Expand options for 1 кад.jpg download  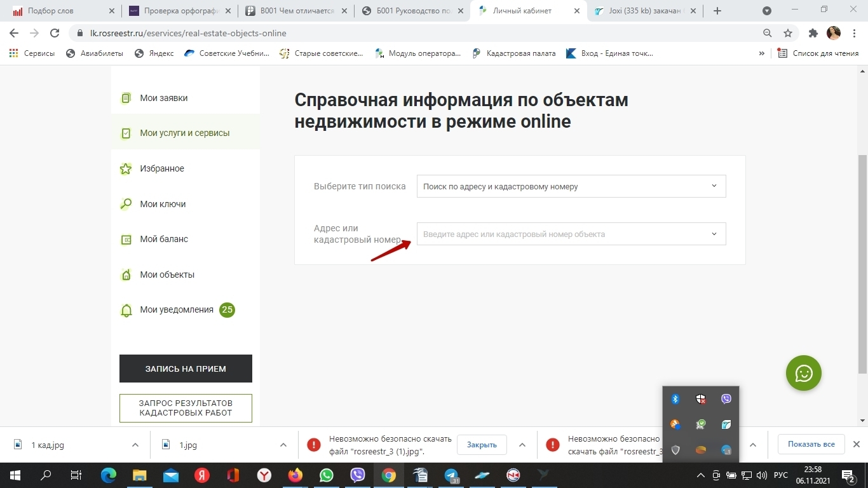pyautogui.click(x=135, y=445)
